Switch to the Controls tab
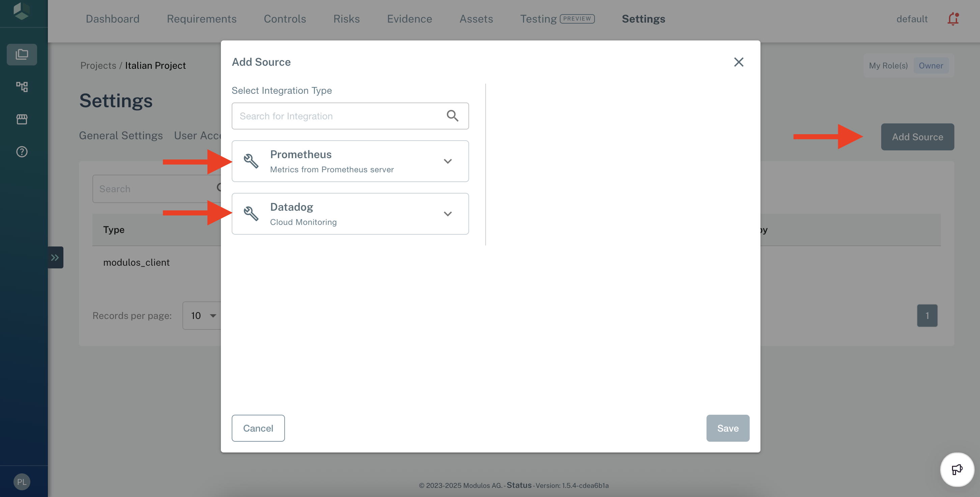 pos(285,19)
